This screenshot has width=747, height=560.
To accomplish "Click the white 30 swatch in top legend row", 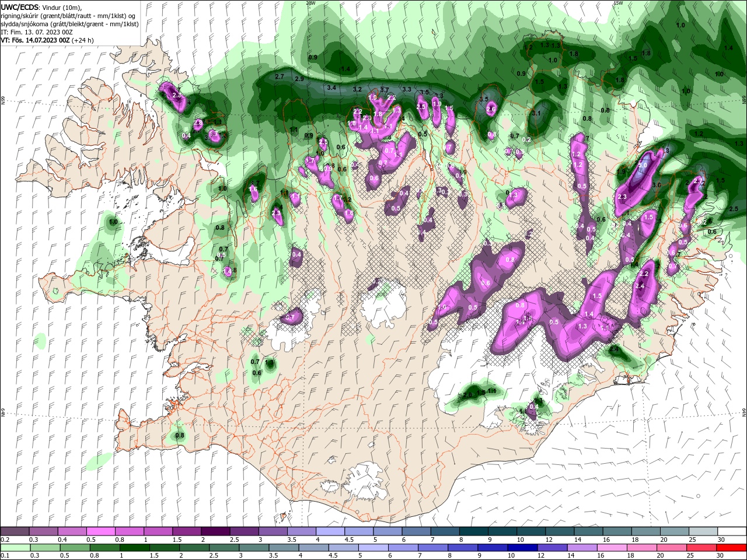I will 731,531.
